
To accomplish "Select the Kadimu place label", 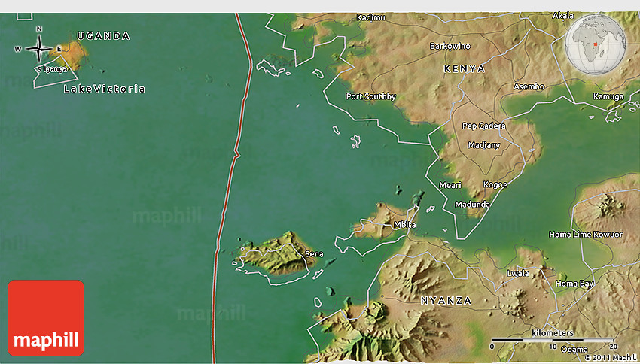I will pos(370,17).
